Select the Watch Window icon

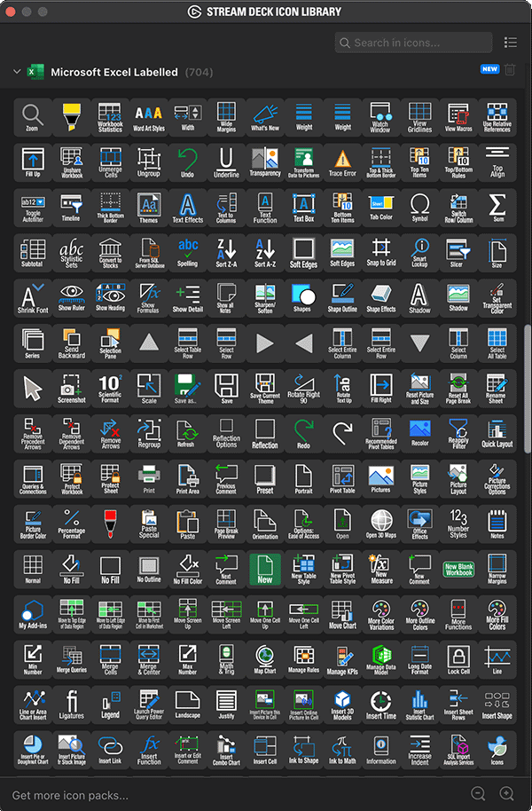(x=381, y=117)
